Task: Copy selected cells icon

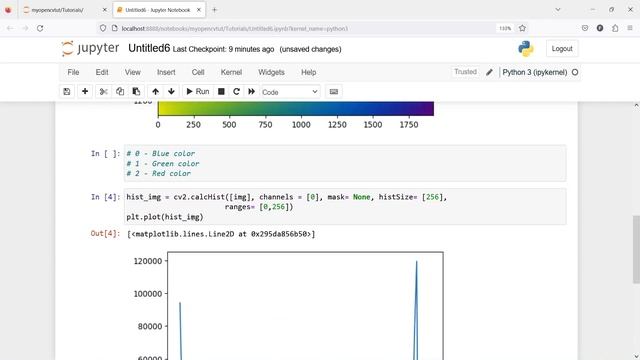Action: pyautogui.click(x=120, y=91)
